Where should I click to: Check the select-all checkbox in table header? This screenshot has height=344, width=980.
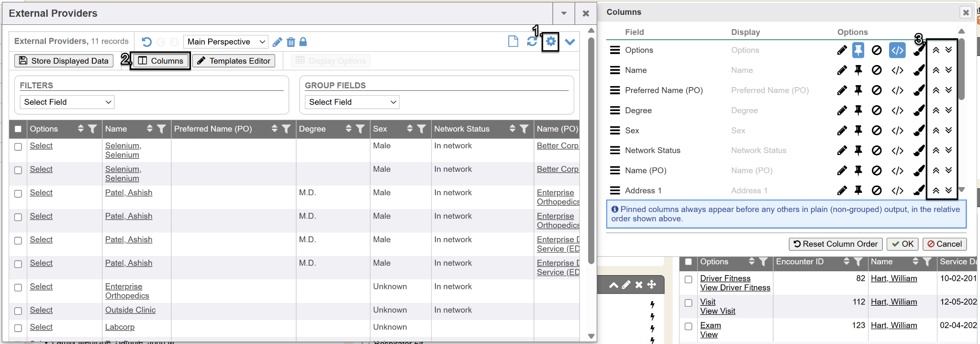[x=18, y=129]
